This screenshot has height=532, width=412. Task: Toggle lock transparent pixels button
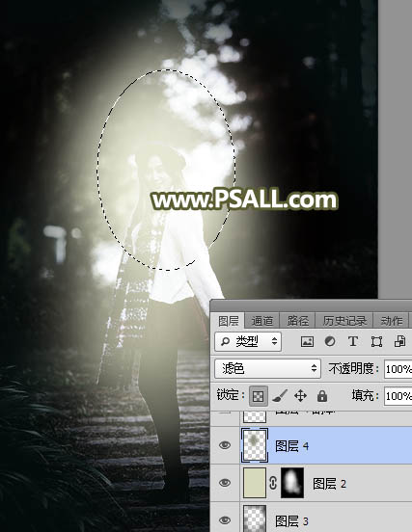(x=259, y=395)
